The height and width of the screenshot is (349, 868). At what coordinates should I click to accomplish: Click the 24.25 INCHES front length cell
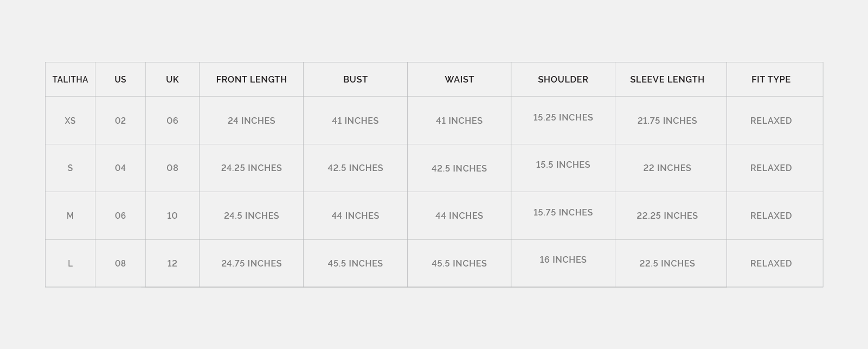(251, 168)
